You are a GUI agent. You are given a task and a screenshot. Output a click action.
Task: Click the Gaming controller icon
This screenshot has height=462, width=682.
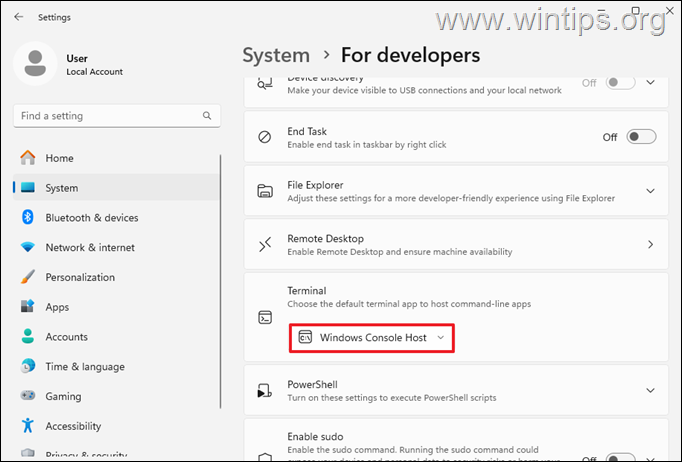coord(28,396)
